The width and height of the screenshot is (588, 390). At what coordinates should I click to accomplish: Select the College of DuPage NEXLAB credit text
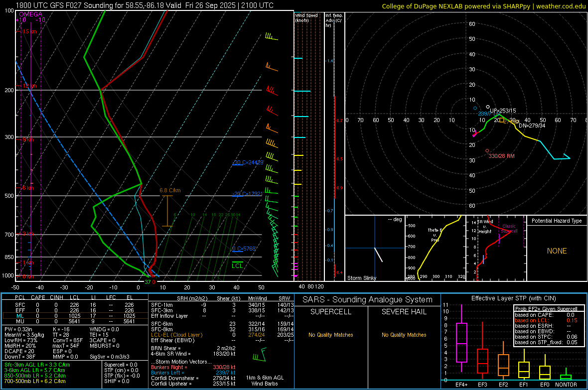click(484, 6)
